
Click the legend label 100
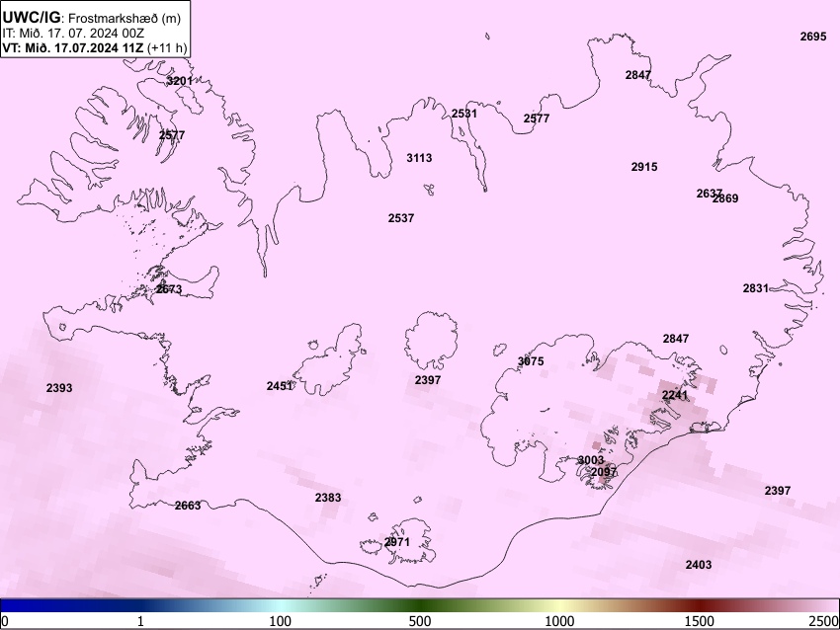point(280,621)
